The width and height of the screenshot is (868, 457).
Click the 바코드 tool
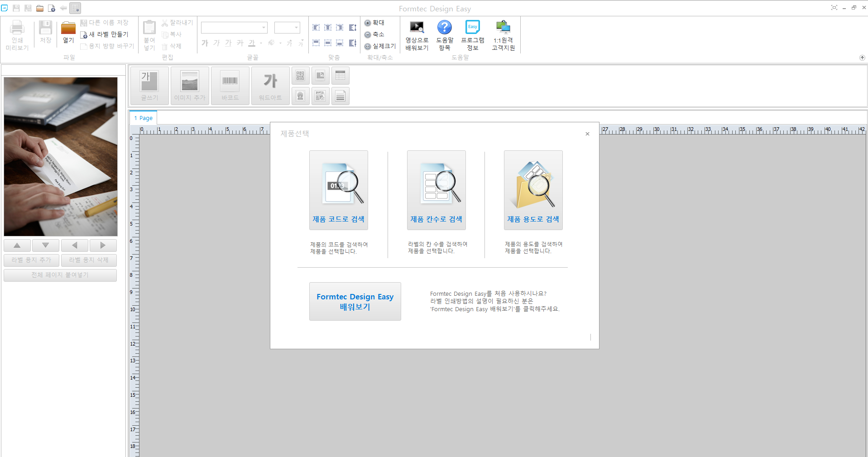(230, 86)
